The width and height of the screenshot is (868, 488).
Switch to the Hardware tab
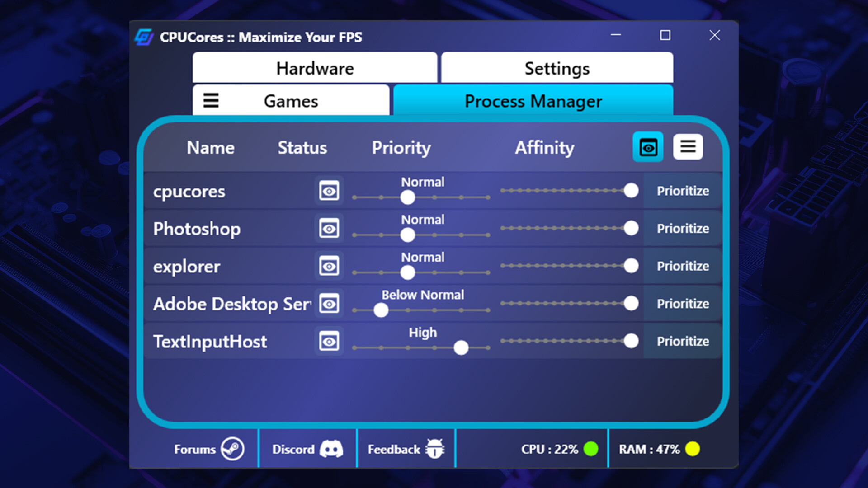[x=315, y=68]
